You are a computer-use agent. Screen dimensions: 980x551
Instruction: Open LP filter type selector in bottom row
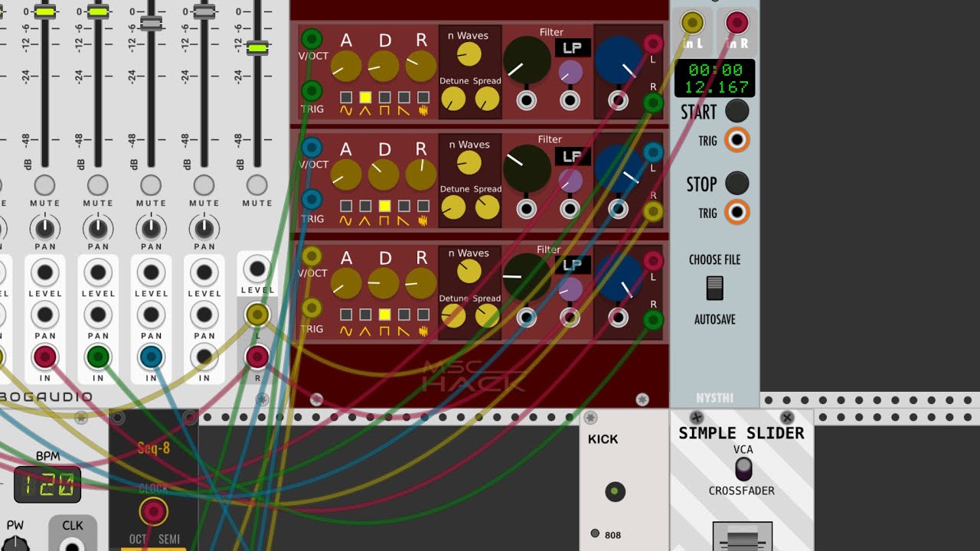tap(573, 266)
